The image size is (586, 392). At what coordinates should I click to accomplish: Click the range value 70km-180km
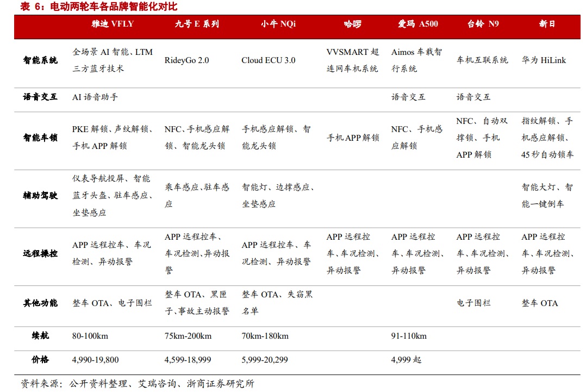pyautogui.click(x=265, y=336)
